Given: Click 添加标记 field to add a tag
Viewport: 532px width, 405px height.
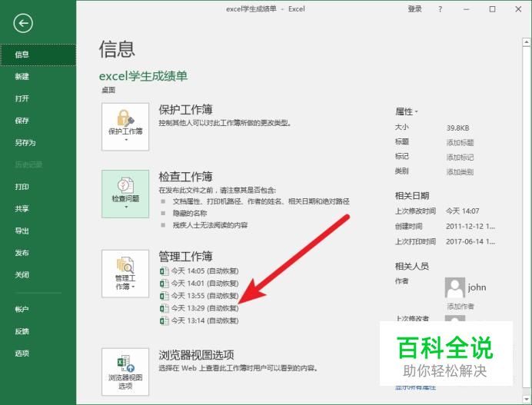Looking at the screenshot, I should (460, 158).
